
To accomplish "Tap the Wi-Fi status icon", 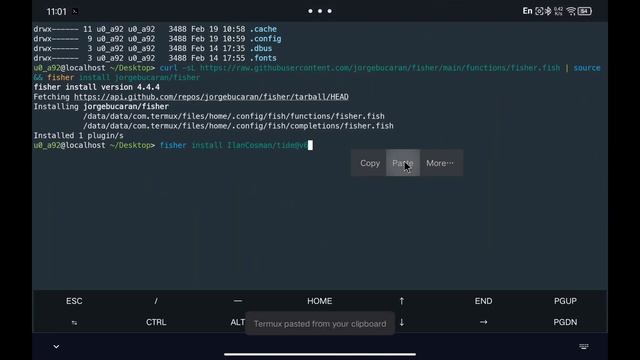I will (571, 11).
